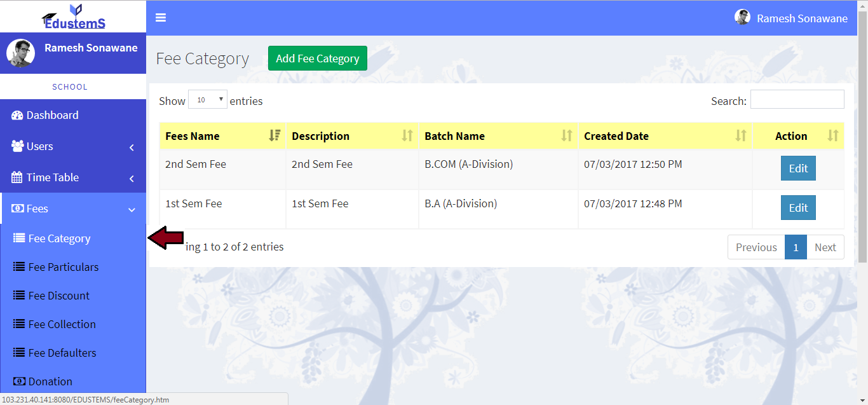
Task: Expand the Users submenu chevron
Action: [132, 147]
